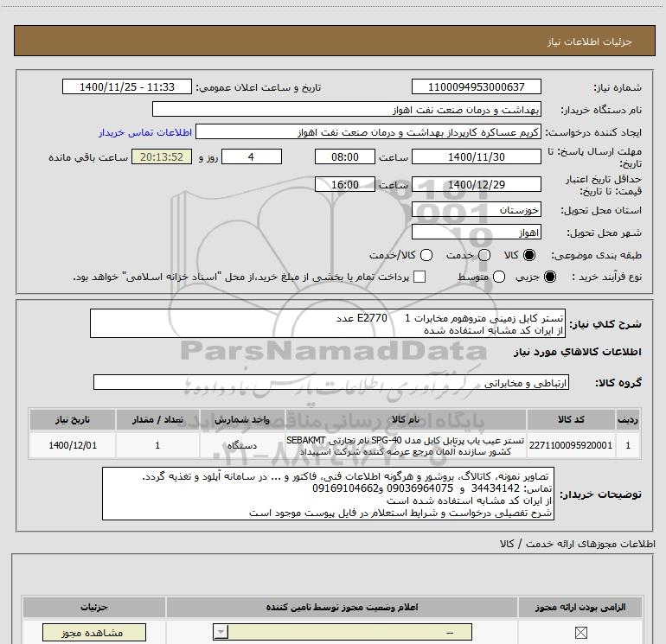The width and height of the screenshot is (666, 644).
Task: Click the تعداد / مقدار column header
Action: click(157, 419)
